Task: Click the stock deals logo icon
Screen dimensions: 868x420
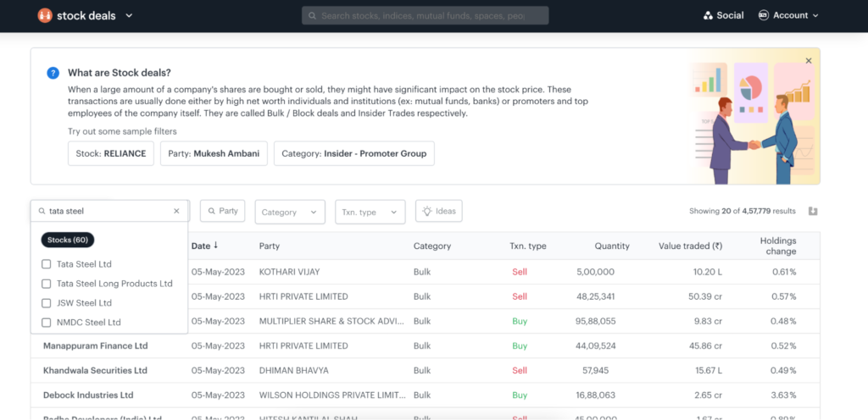Action: 44,15
